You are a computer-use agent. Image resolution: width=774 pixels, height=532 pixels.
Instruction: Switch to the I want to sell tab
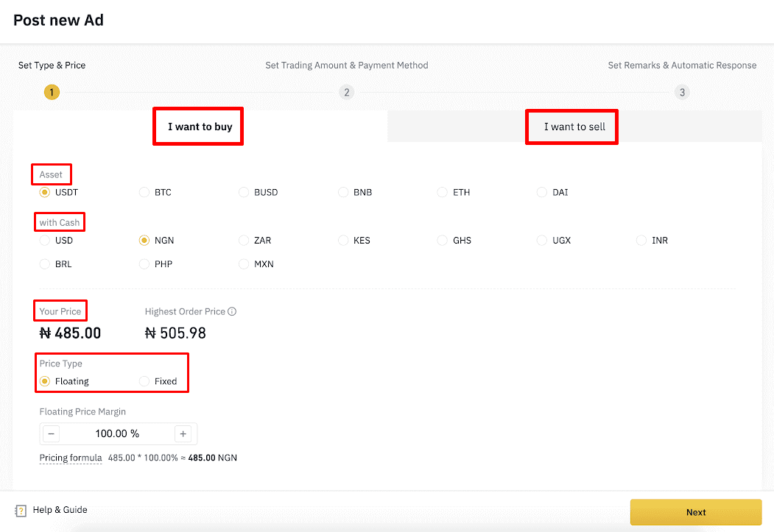click(574, 127)
